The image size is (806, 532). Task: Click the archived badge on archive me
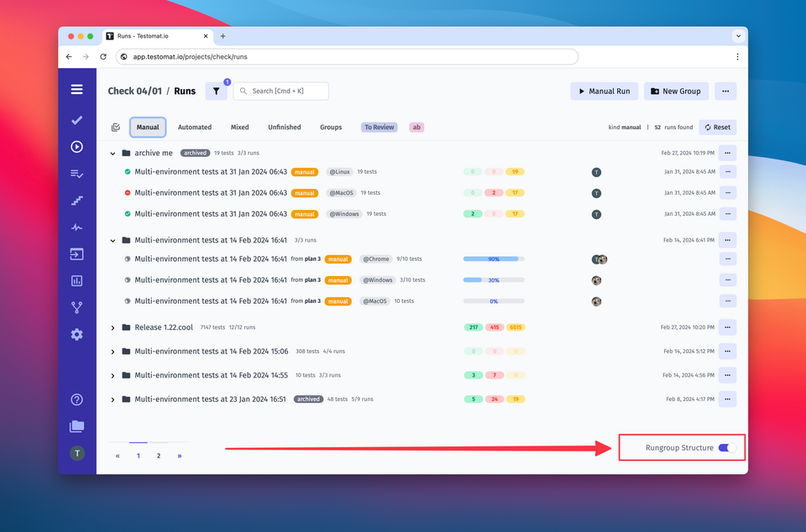pyautogui.click(x=195, y=153)
